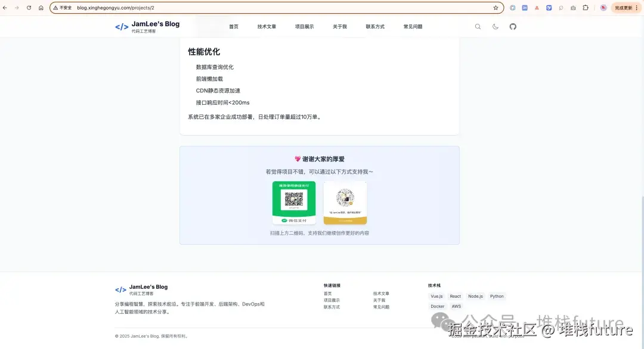Screen dimensions: 644x349
Task: Open the 完成更新 browser update control
Action: click(623, 8)
